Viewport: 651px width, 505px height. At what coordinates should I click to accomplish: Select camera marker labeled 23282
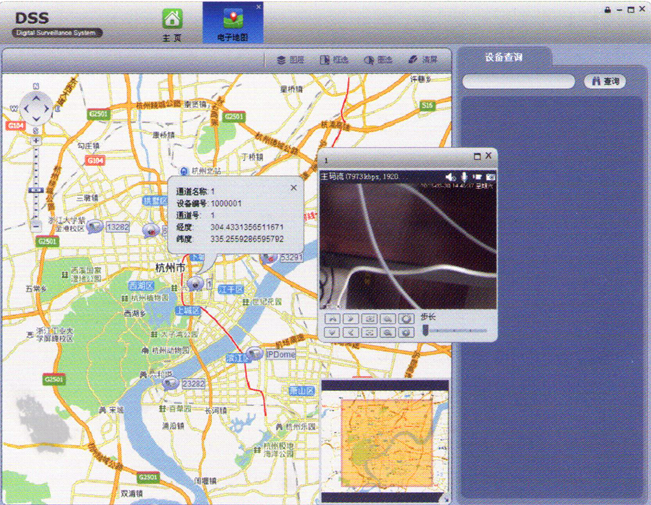(170, 383)
